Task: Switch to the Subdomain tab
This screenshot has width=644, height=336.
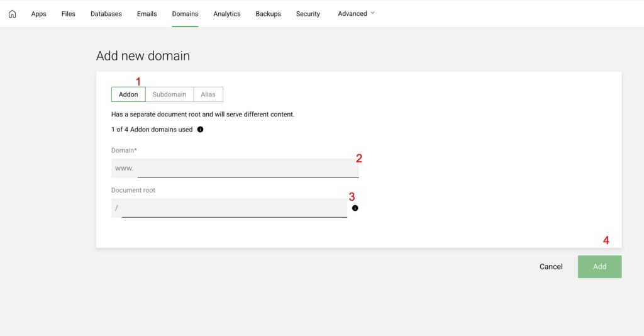Action: pyautogui.click(x=169, y=94)
